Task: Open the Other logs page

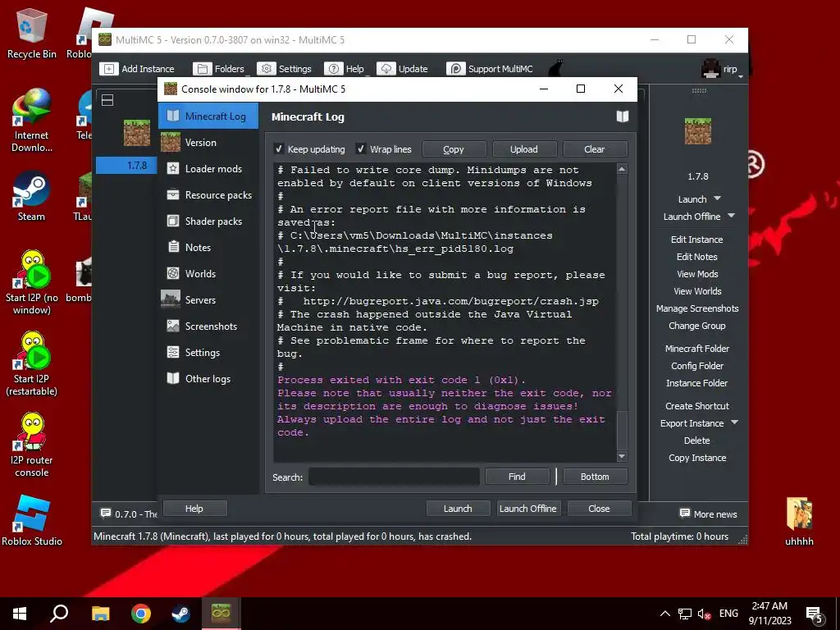Action: pos(208,378)
